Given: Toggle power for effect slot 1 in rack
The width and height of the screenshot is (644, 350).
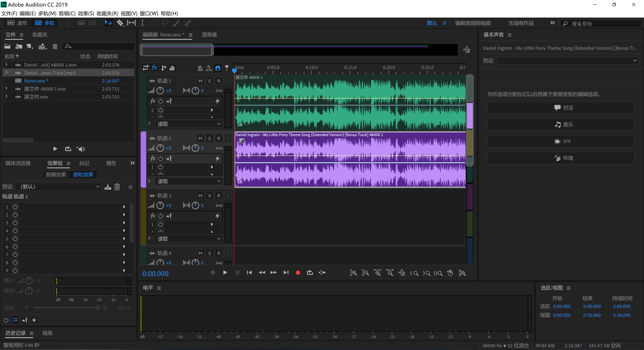Looking at the screenshot, I should point(15,207).
